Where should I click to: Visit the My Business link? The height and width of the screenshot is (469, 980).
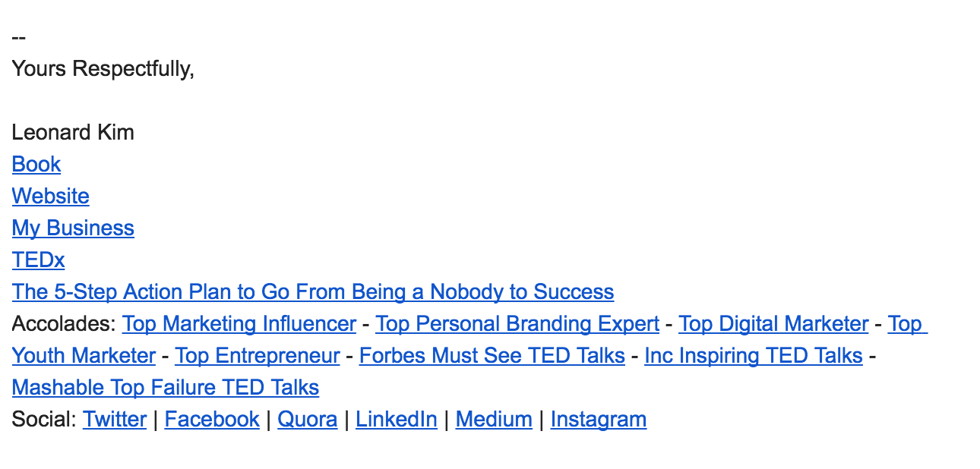pos(73,228)
